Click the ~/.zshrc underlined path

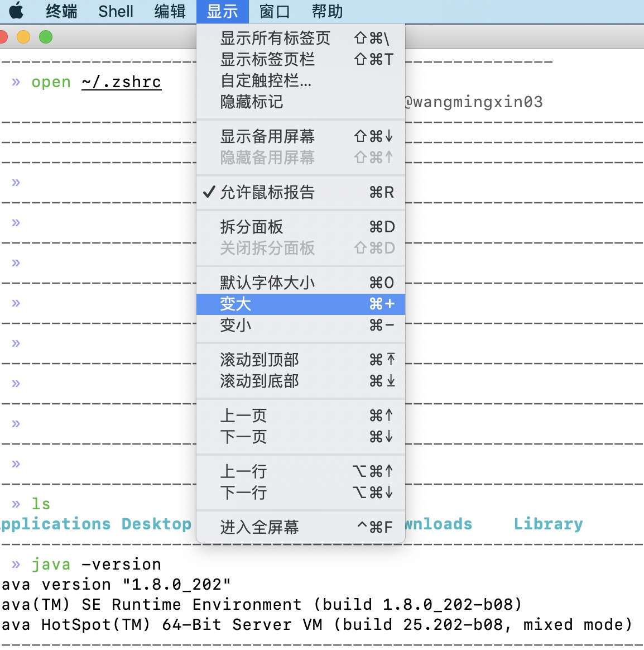[x=121, y=82]
